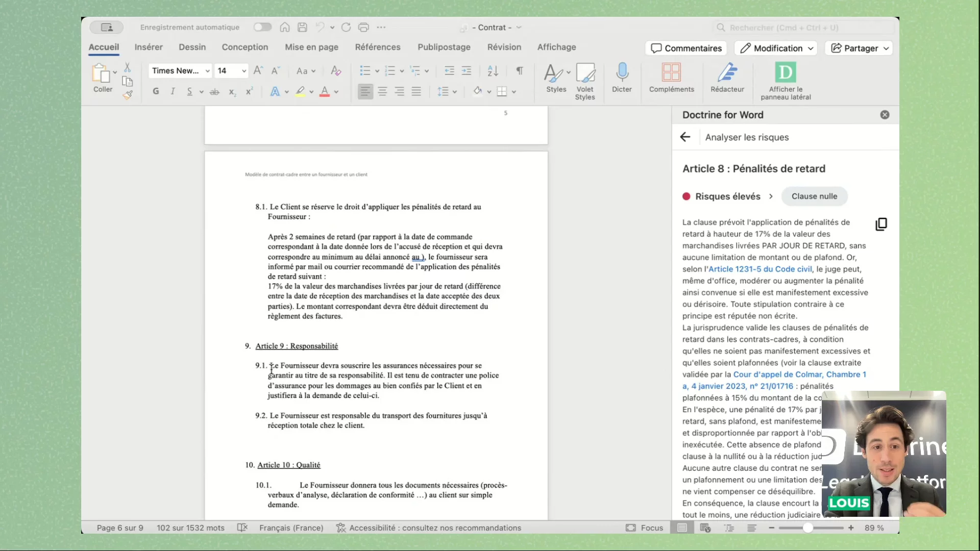
Task: Adjust the zoom slider in status bar
Action: (x=807, y=528)
